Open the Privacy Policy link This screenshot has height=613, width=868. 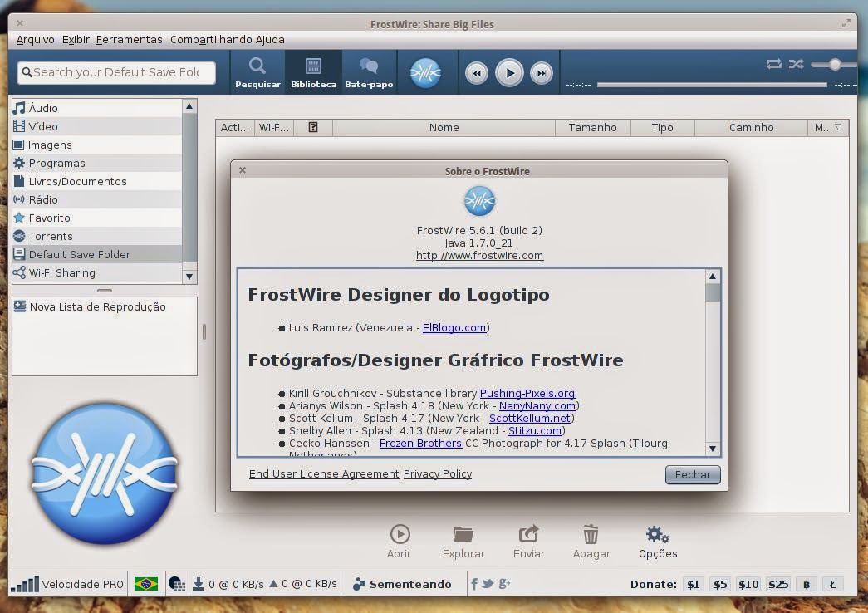437,474
